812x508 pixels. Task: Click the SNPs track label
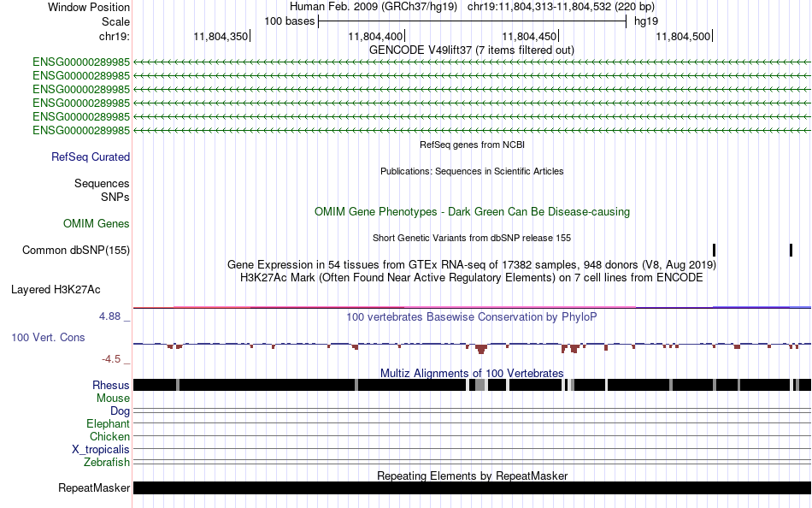[x=115, y=197]
